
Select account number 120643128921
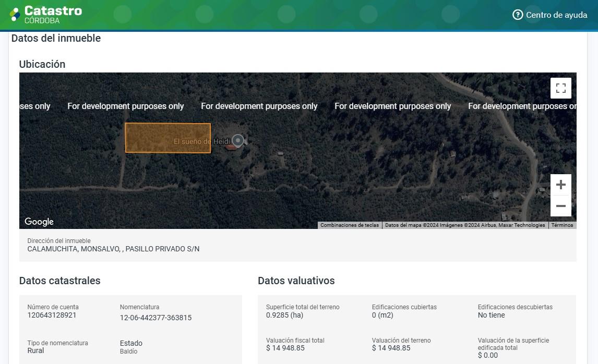coord(52,315)
